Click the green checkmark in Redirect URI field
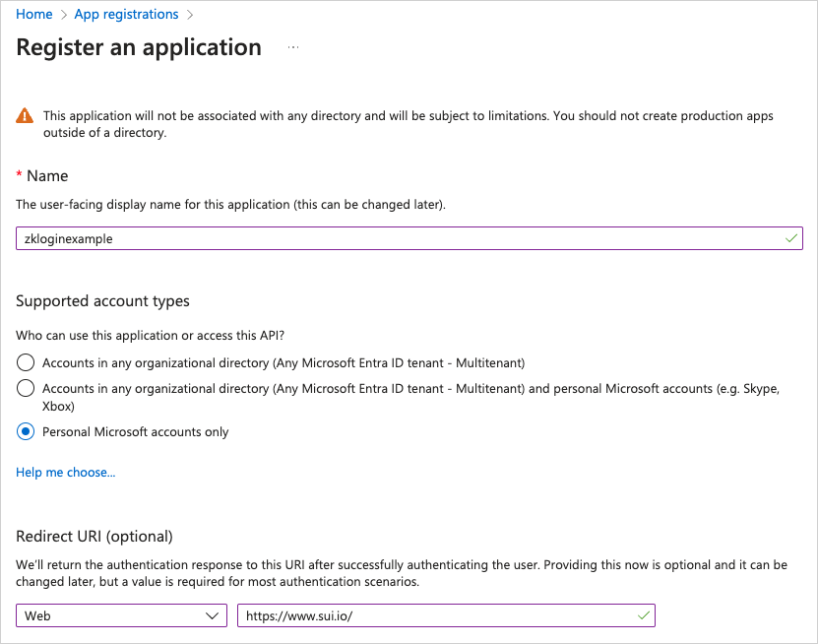 [x=645, y=614]
